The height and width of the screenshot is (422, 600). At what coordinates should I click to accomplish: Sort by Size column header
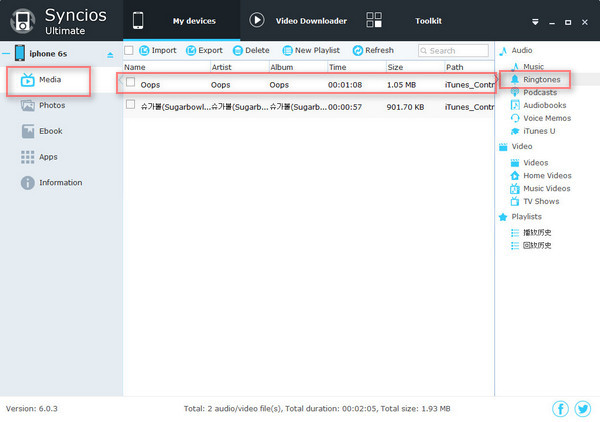pyautogui.click(x=395, y=67)
